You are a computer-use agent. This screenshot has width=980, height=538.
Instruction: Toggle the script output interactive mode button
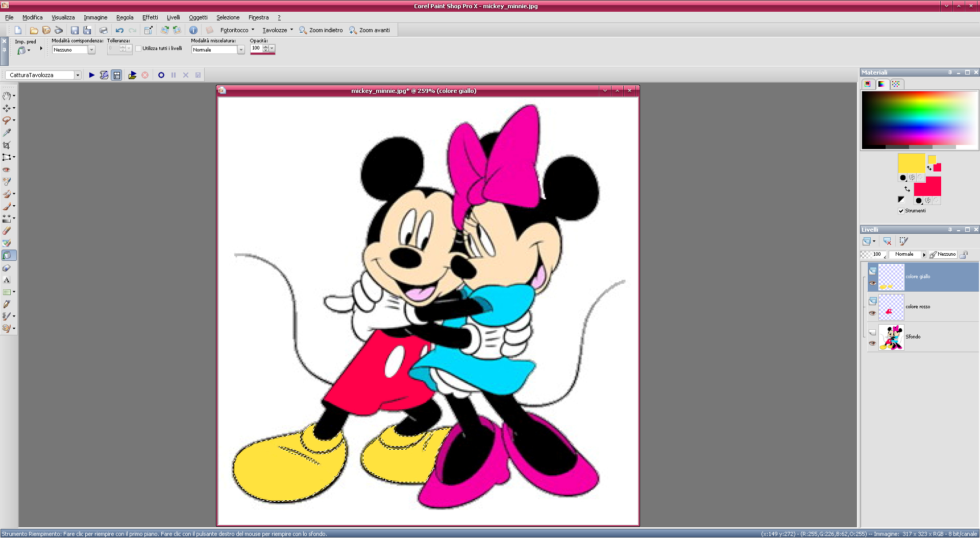[x=116, y=75]
